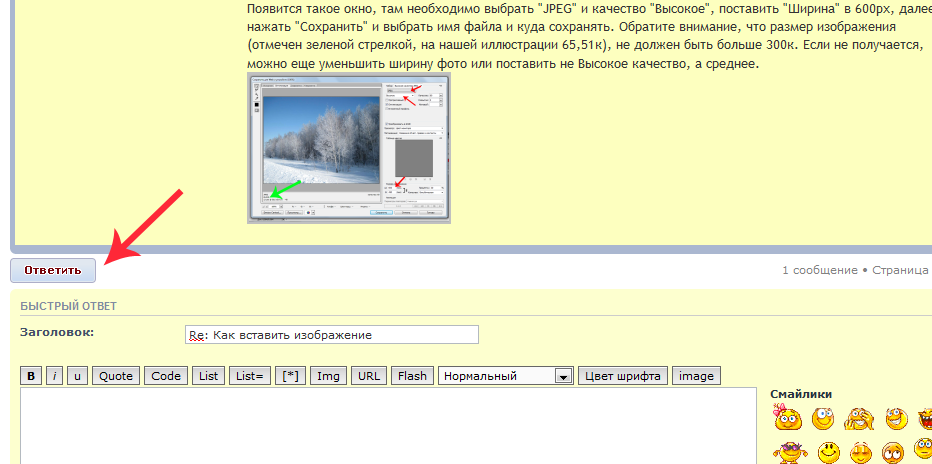Insert a Quote BBCode tag
The width and height of the screenshot is (932, 464).
point(116,376)
